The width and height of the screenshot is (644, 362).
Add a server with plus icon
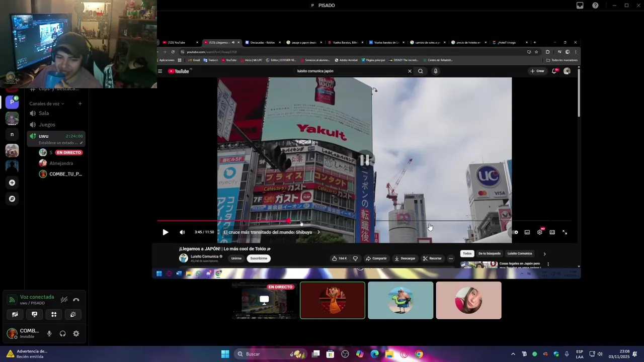coord(12,183)
